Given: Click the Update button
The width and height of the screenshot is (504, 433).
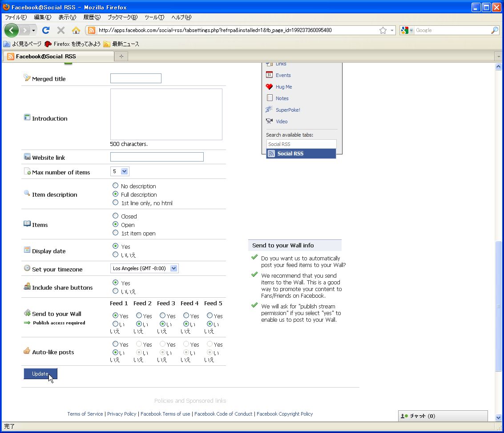Looking at the screenshot, I should click(40, 373).
